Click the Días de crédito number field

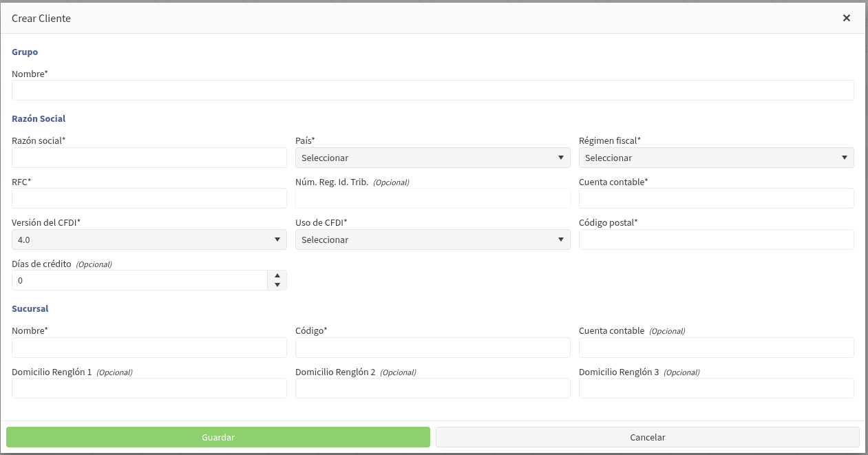[140, 280]
